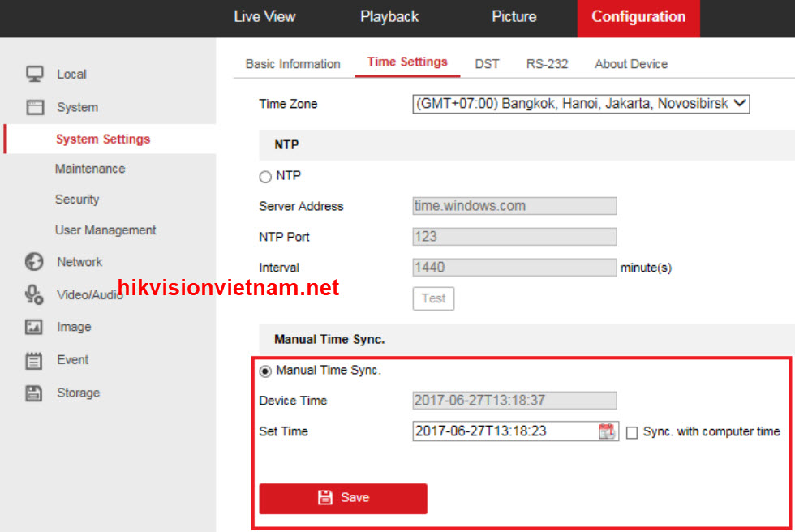Open the calendar picker beside Set Time
Screen dimensions: 795x532
606,431
